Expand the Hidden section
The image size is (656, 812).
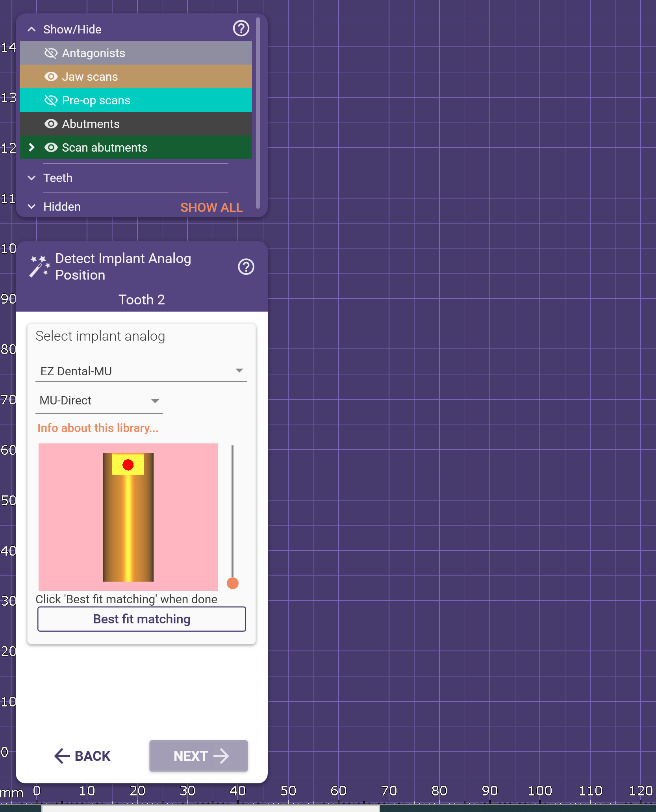point(32,207)
